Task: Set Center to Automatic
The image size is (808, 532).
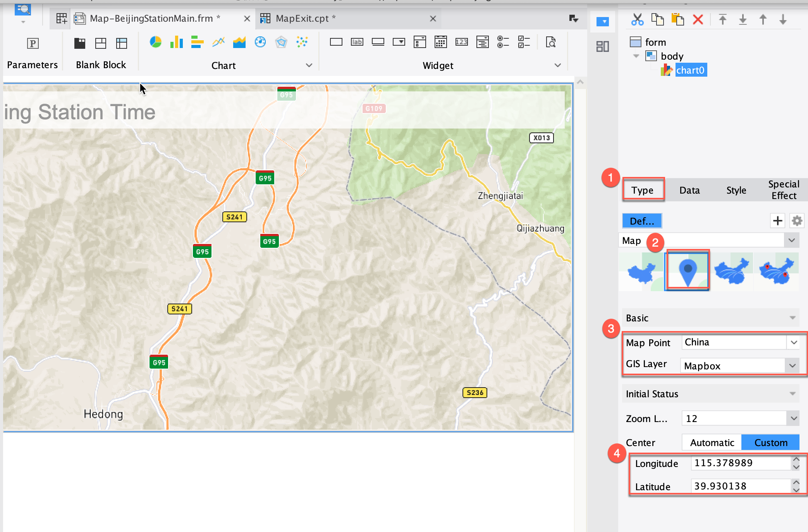Action: click(x=712, y=443)
